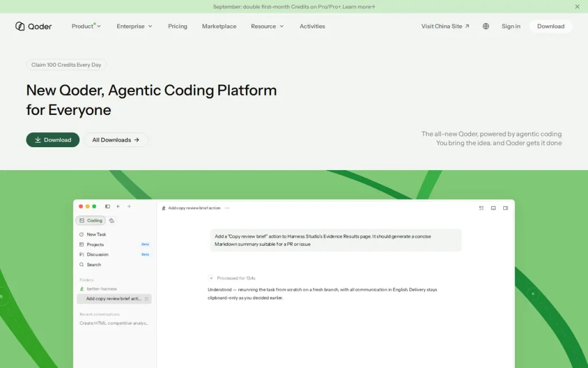Expand the Processed for 13.4s arrow
This screenshot has height=368, width=588.
coord(211,278)
